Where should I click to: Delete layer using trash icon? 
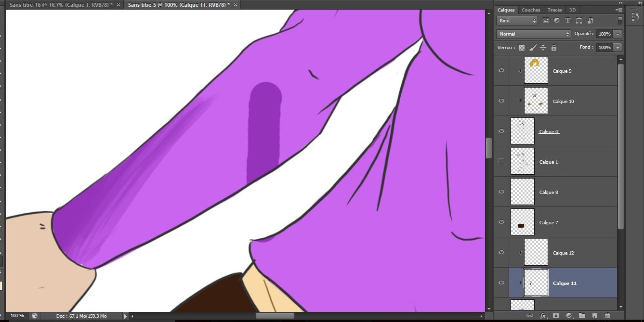[607, 316]
